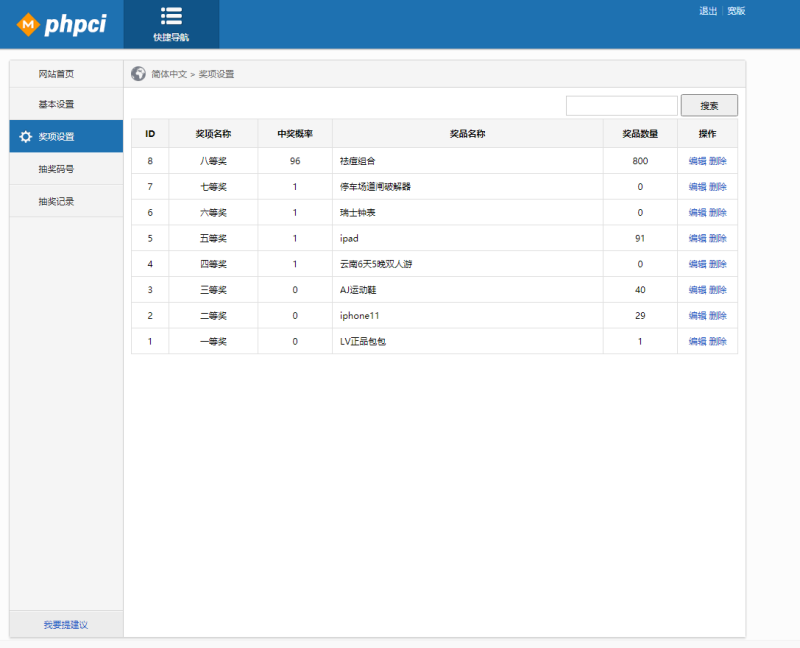Click 退出 to log out
Screen dimensions: 800x648
[708, 11]
